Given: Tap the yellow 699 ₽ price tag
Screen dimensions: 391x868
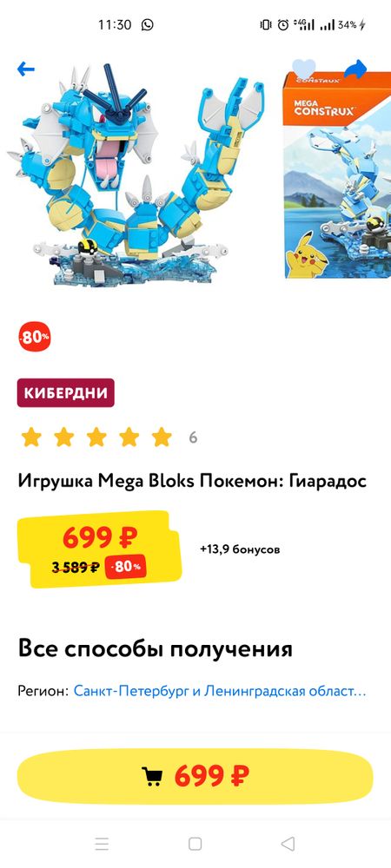Looking at the screenshot, I should [99, 549].
